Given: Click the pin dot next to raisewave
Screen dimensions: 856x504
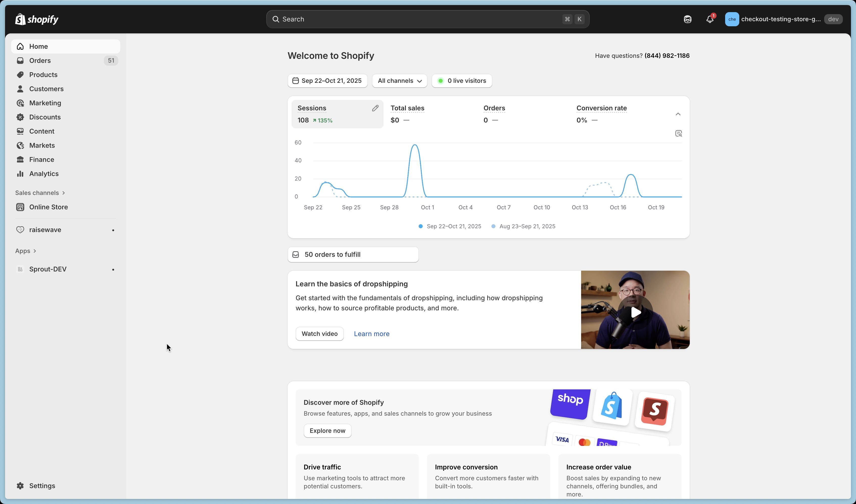Looking at the screenshot, I should point(113,230).
